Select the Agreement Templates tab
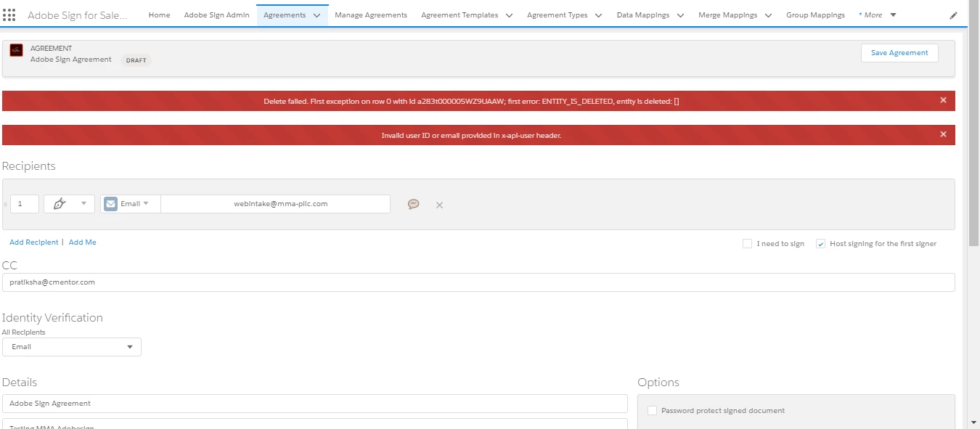Viewport: 980px width, 429px height. click(x=460, y=15)
